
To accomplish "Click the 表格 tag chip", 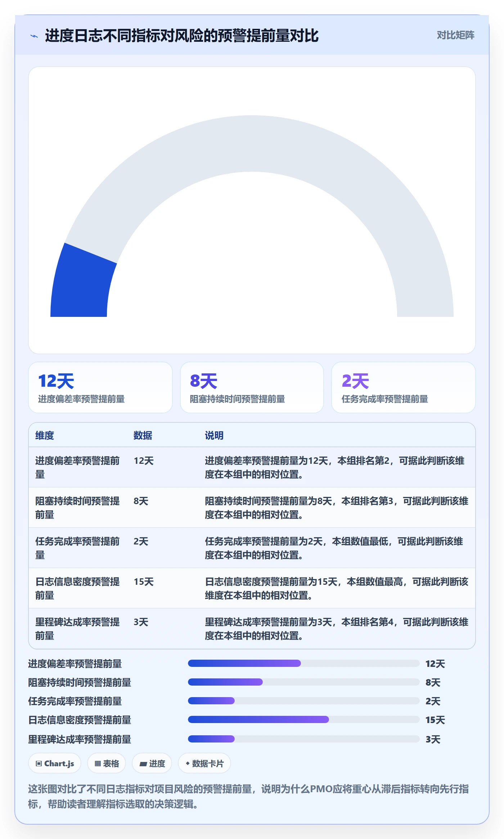I will [107, 763].
